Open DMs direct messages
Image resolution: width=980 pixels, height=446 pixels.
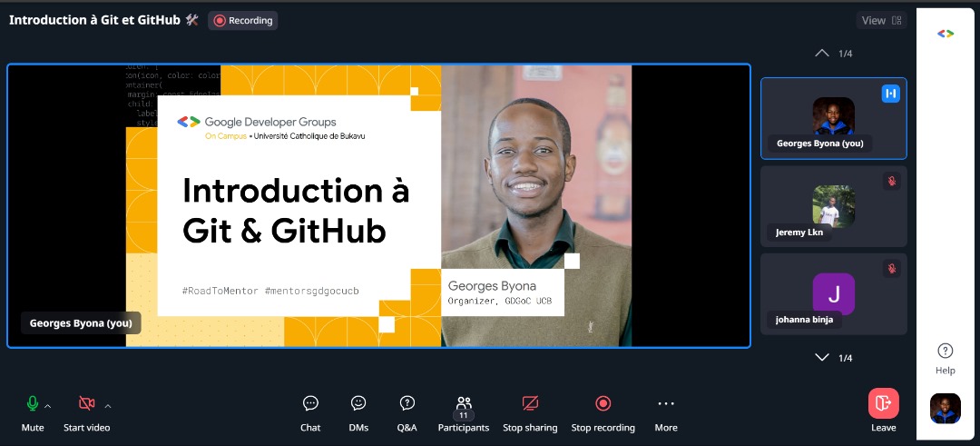tap(358, 413)
